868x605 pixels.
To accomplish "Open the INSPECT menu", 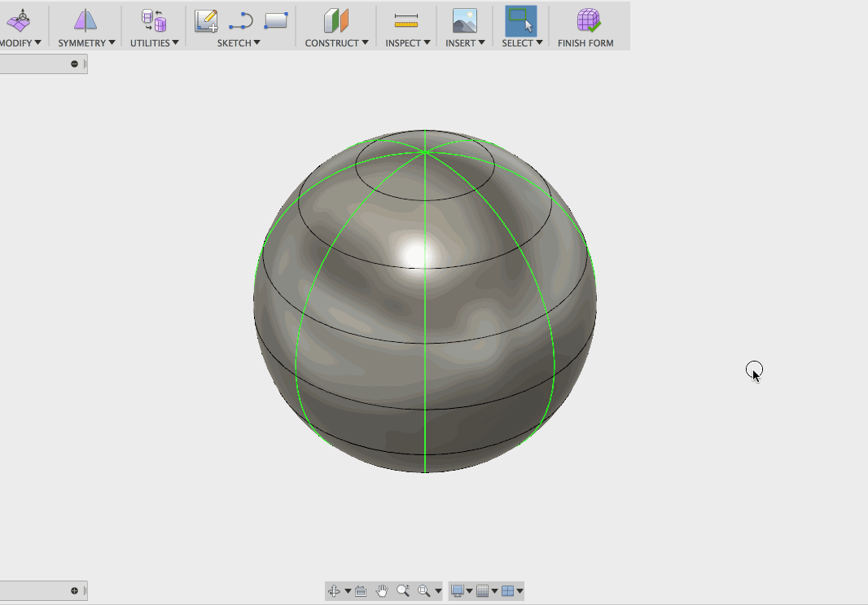I will point(408,43).
